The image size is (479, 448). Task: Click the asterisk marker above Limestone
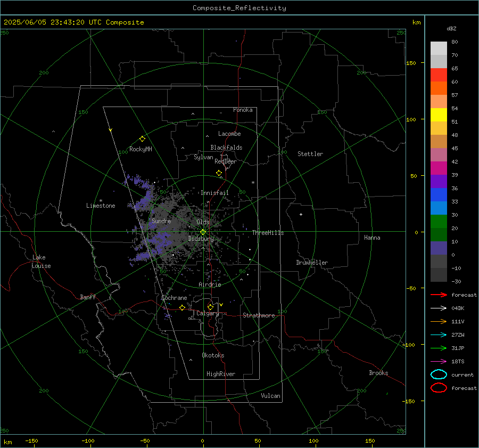coord(101,201)
